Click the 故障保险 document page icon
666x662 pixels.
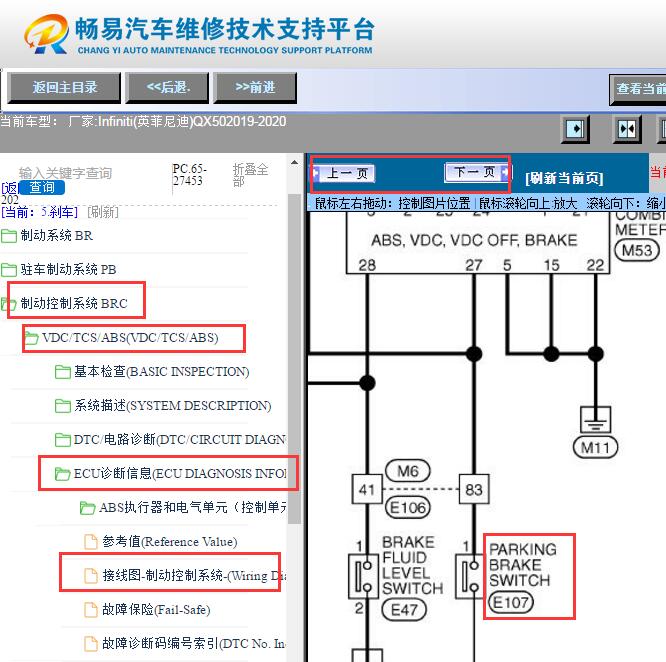(x=90, y=610)
